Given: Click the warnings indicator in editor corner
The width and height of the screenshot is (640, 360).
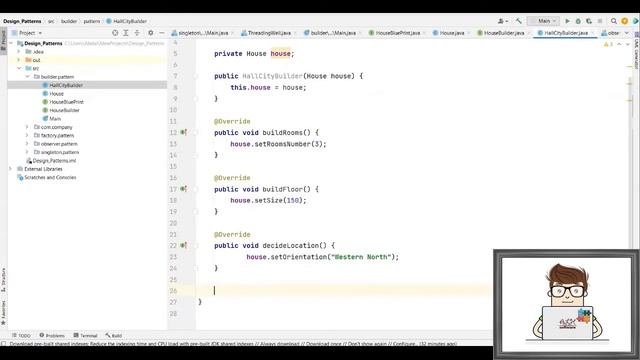Looking at the screenshot, I should tap(608, 44).
